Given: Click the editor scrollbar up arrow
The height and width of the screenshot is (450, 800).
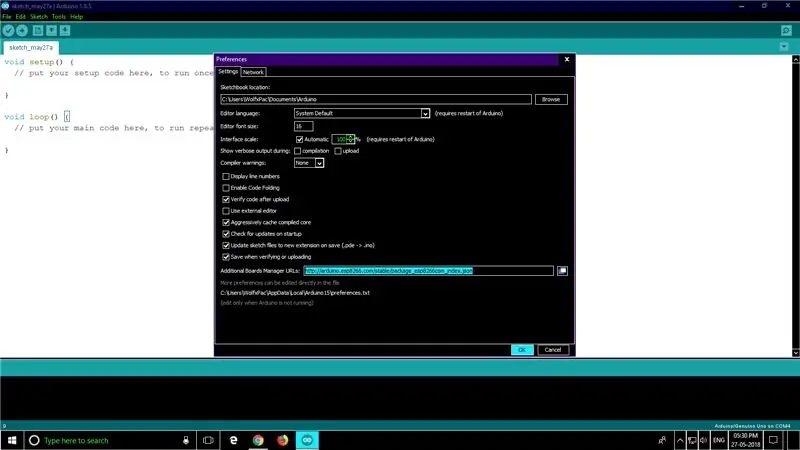Looking at the screenshot, I should click(x=795, y=60).
